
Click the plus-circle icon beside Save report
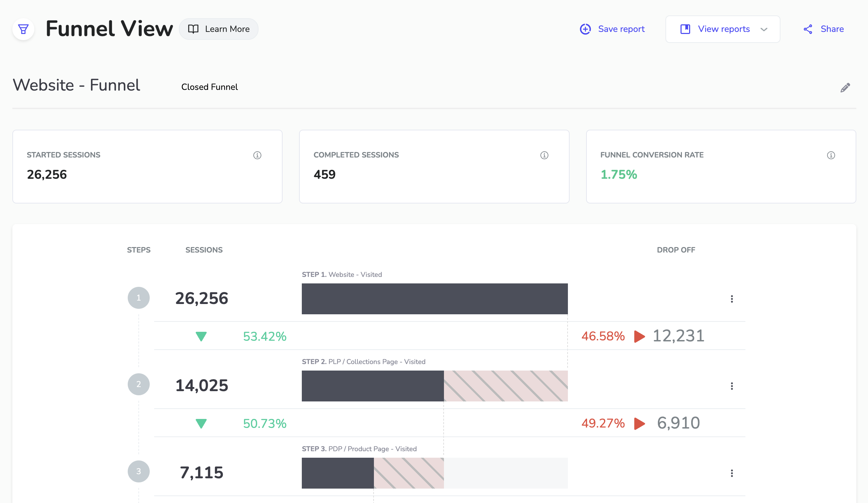585,29
